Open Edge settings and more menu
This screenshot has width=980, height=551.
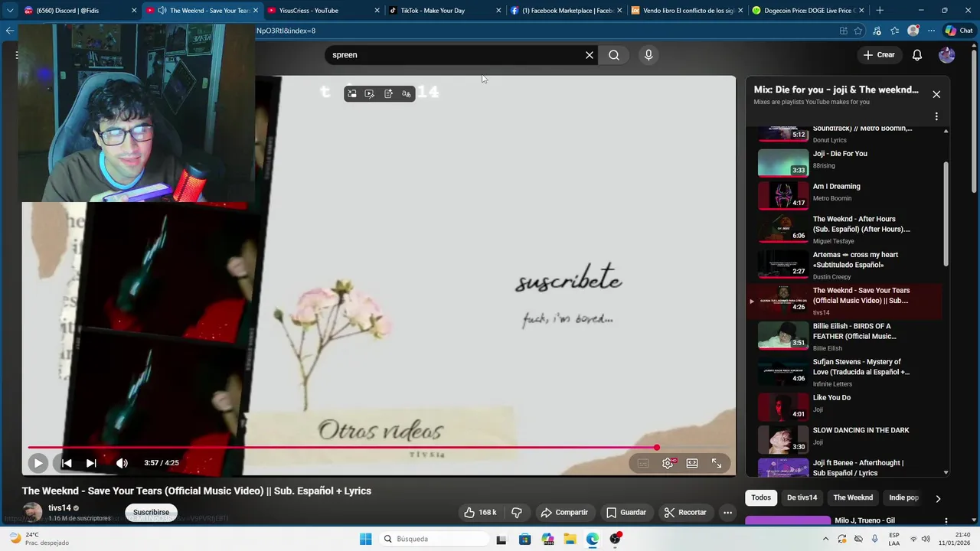pyautogui.click(x=931, y=31)
